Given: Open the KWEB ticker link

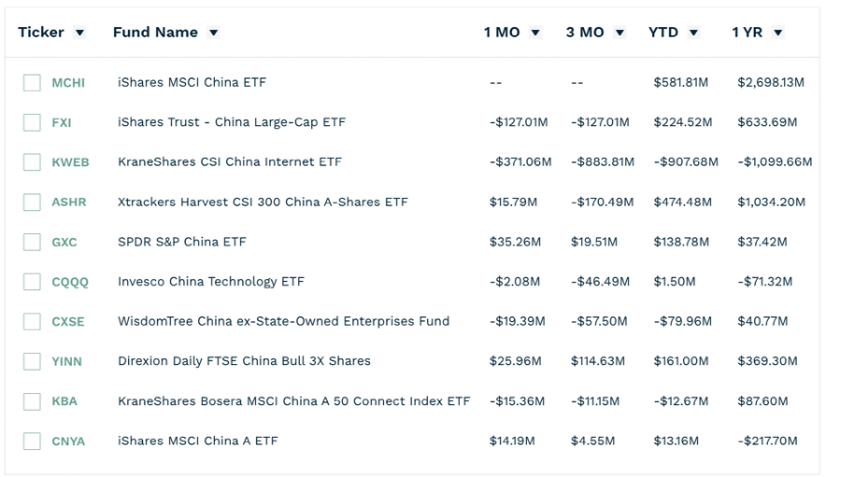Looking at the screenshot, I should pyautogui.click(x=70, y=162).
